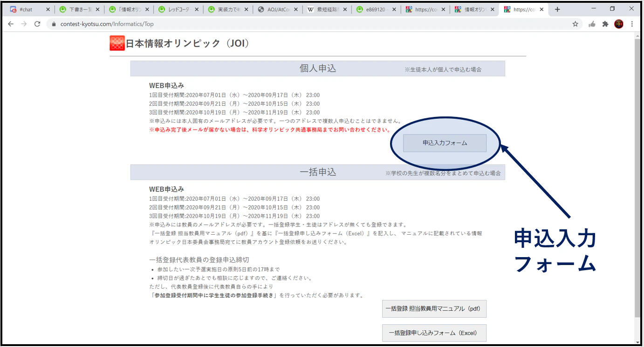This screenshot has width=644, height=347.
Task: Click the 日本情報オリンピック (JOI) page title
Action: [x=188, y=44]
